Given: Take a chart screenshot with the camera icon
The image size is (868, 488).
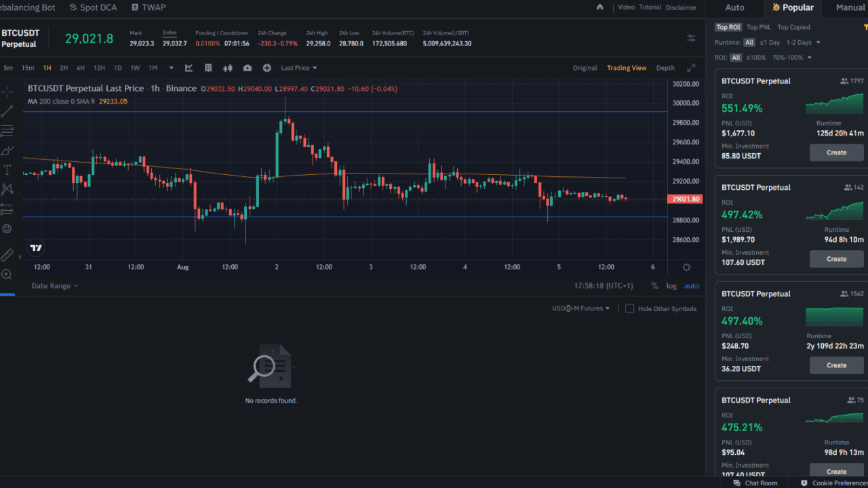Looking at the screenshot, I should (248, 67).
